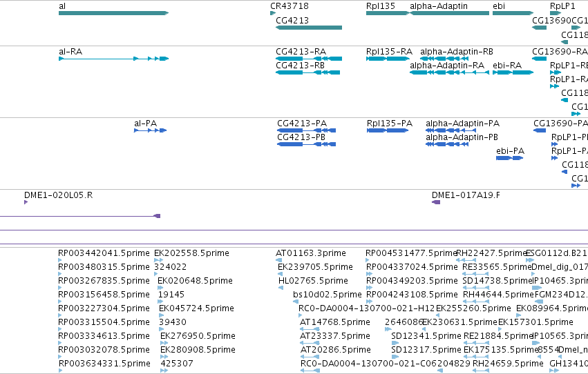Image resolution: width=588 pixels, height=374 pixels.
Task: Select the alpha-Adaptin-PA protein feature
Action: (x=451, y=130)
